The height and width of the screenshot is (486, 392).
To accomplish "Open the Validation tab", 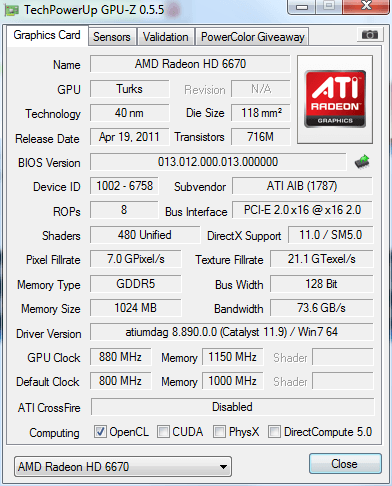I will point(166,37).
